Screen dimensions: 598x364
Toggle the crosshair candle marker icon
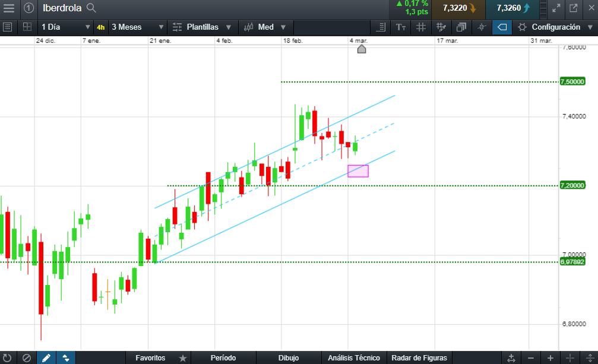point(482,27)
